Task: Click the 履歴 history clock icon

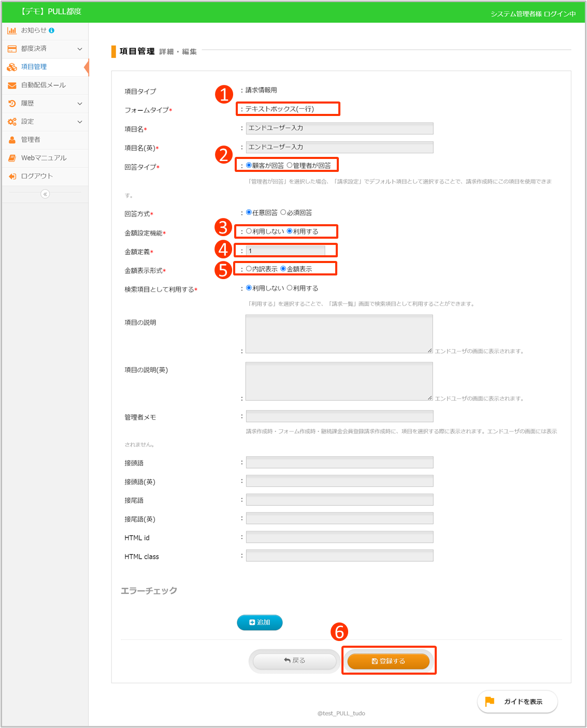Action: tap(12, 104)
